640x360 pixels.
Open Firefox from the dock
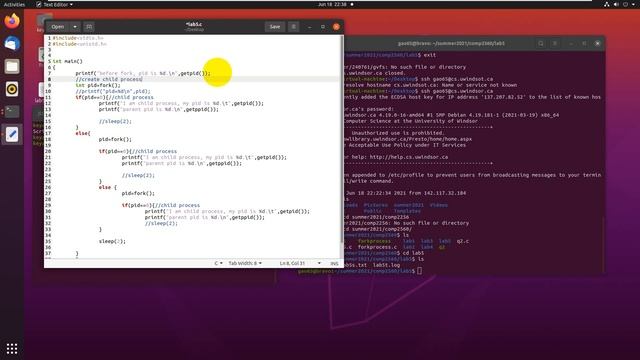pyautogui.click(x=12, y=21)
